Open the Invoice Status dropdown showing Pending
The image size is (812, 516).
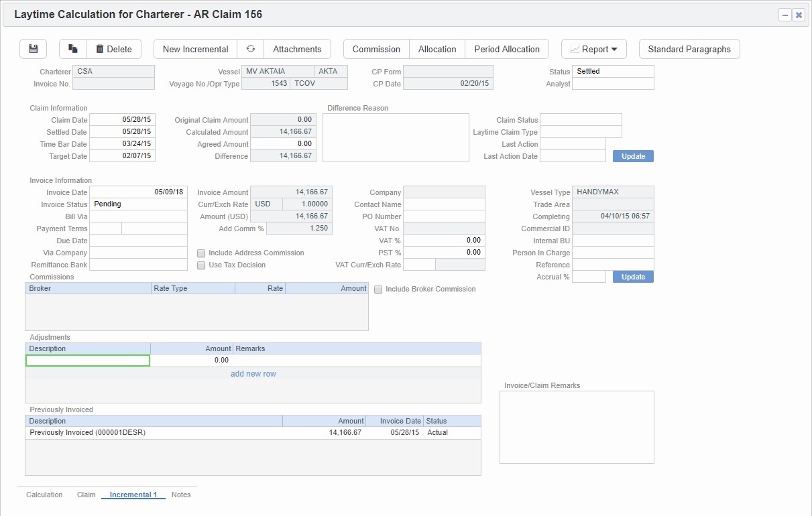click(x=139, y=204)
